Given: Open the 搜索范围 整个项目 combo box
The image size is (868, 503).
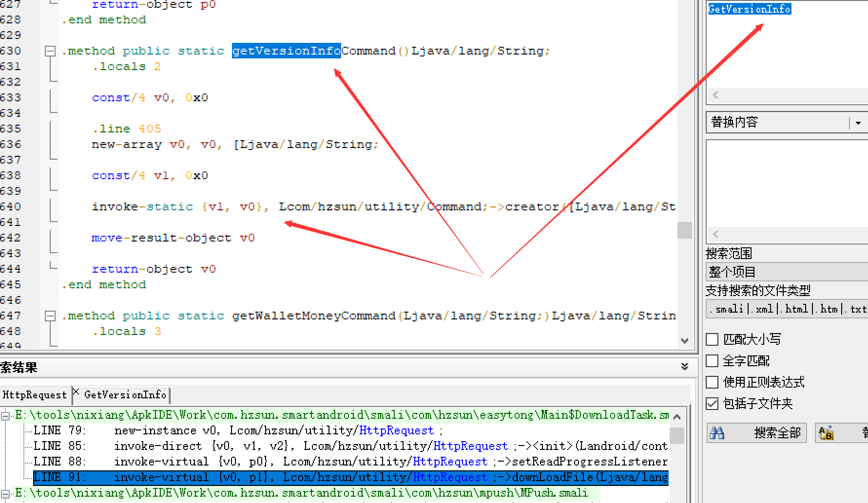Looking at the screenshot, I should (787, 272).
